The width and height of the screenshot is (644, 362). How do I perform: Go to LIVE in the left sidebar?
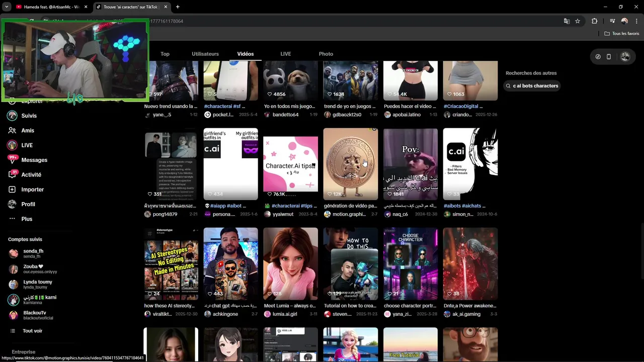[27, 145]
